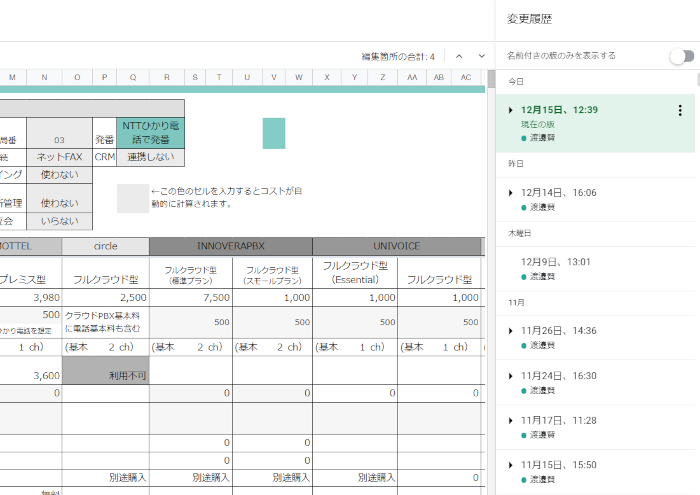Select version 11月17日、11:28
The image size is (700, 495).
coord(596,427)
